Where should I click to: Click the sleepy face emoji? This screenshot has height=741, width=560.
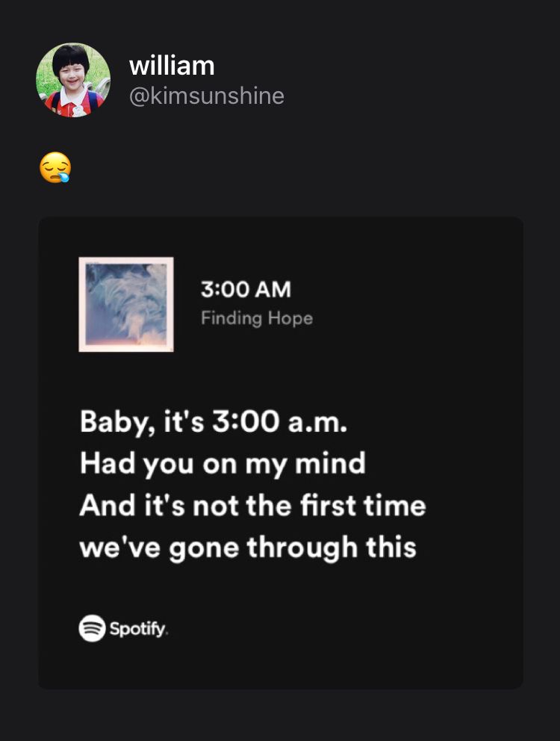click(x=56, y=169)
